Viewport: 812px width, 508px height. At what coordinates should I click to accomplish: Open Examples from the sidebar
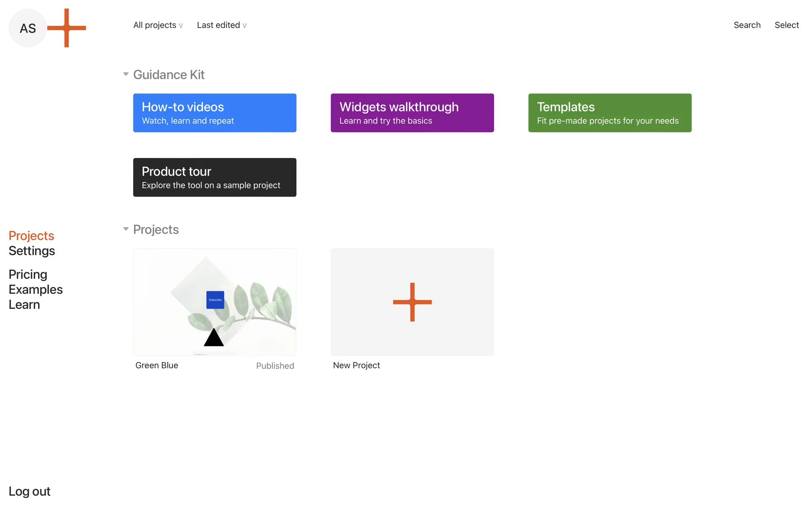pyautogui.click(x=36, y=290)
